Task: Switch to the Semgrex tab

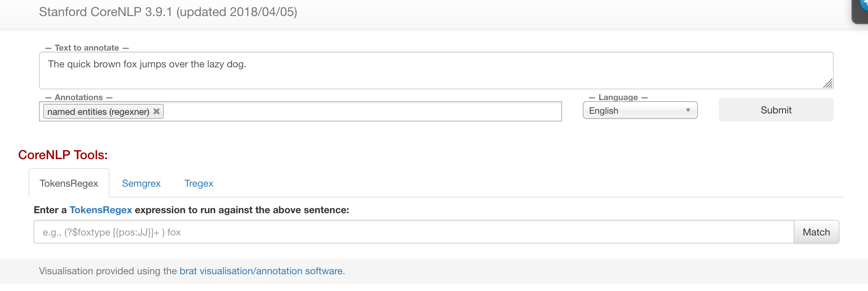Action: pos(141,184)
